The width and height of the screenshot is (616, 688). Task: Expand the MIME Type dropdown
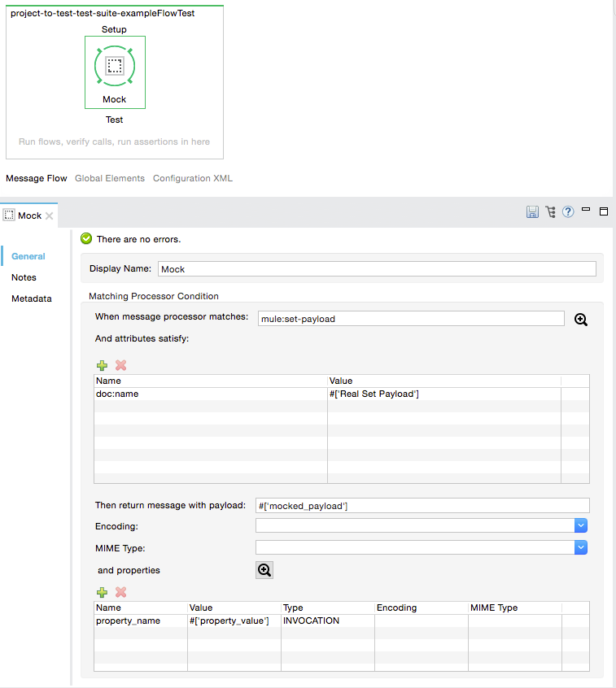click(x=581, y=548)
